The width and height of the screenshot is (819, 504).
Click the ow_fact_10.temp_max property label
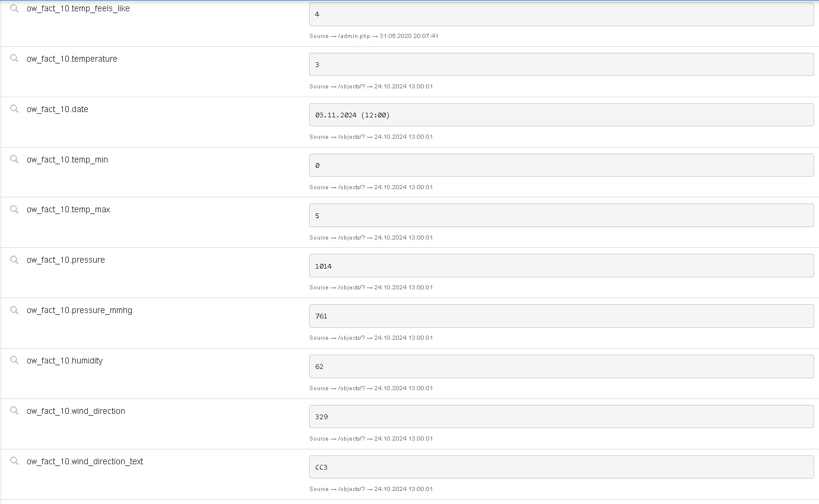68,209
